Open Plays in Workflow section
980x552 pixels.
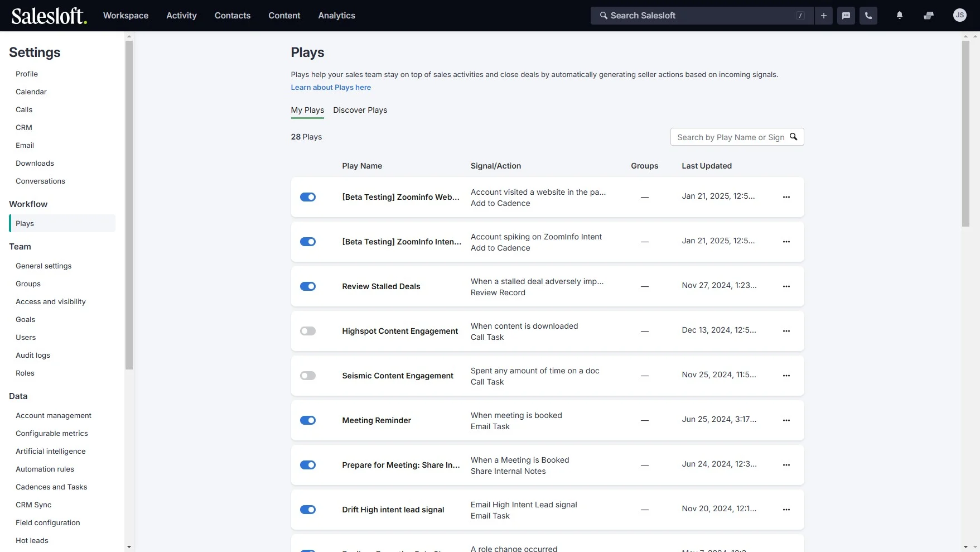[x=62, y=223]
